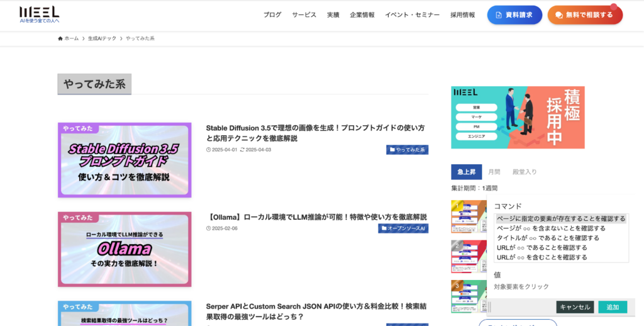Switch to the 月間 ranking tab
Image resolution: width=644 pixels, height=326 pixels.
[494, 172]
